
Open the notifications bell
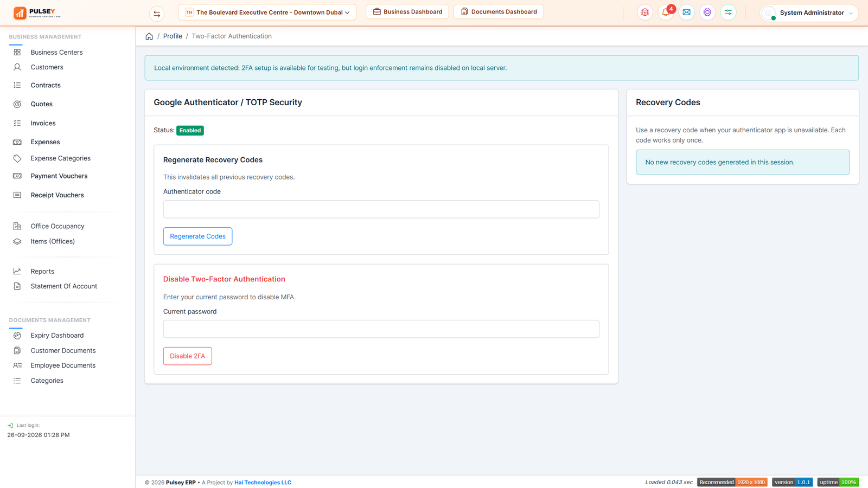point(666,12)
